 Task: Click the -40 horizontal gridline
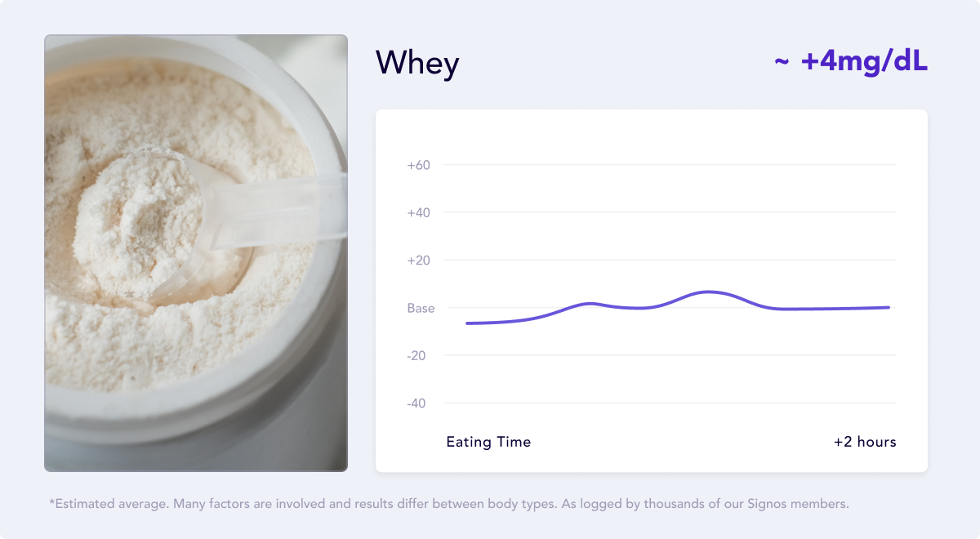click(x=670, y=403)
